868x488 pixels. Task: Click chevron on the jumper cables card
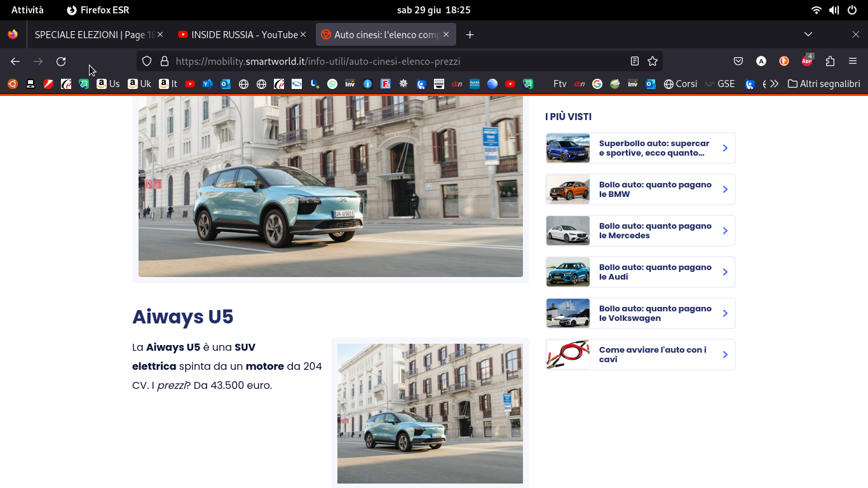click(725, 355)
